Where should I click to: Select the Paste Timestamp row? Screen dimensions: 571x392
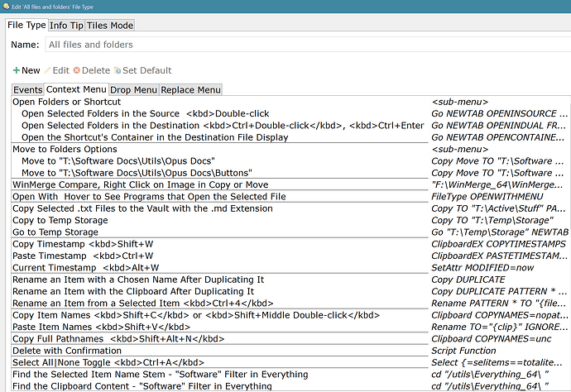point(291,256)
